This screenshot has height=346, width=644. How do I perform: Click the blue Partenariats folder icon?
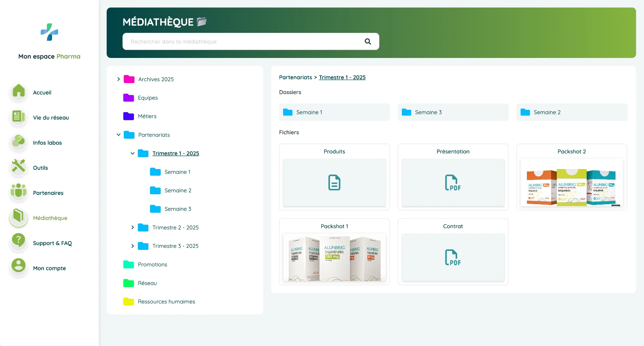[x=129, y=135]
